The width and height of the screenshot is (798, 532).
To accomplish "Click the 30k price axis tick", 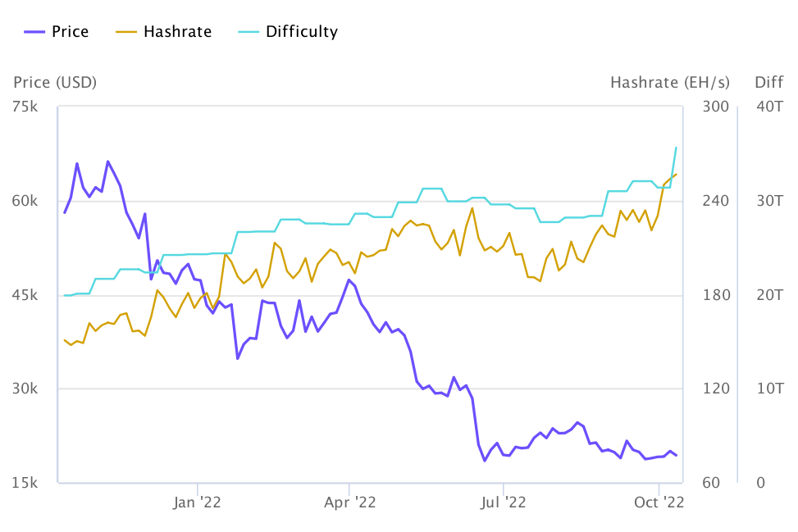I will 25,389.
